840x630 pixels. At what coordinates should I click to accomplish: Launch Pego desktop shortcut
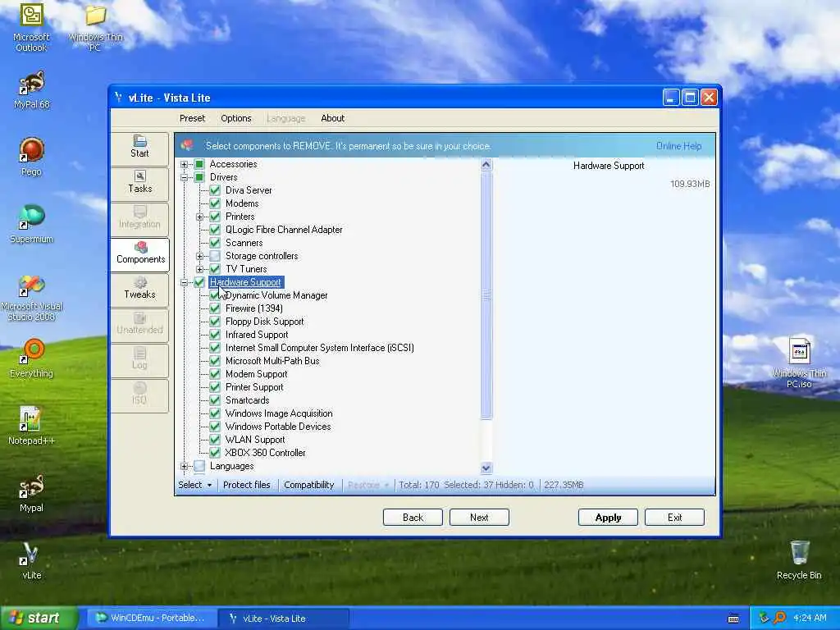coord(31,157)
